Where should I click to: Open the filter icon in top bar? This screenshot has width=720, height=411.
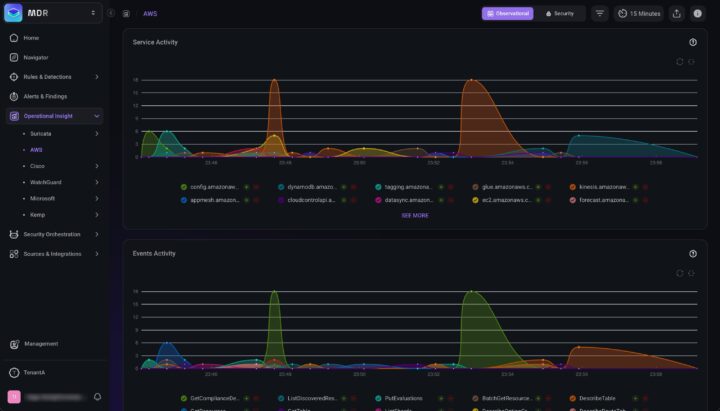(600, 14)
